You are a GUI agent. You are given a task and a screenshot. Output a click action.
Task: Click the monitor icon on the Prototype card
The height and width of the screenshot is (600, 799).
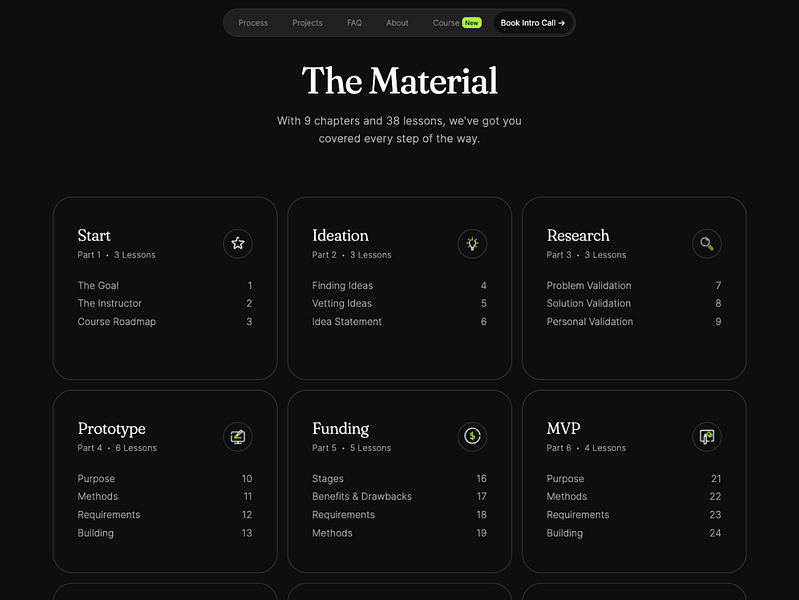click(x=237, y=436)
